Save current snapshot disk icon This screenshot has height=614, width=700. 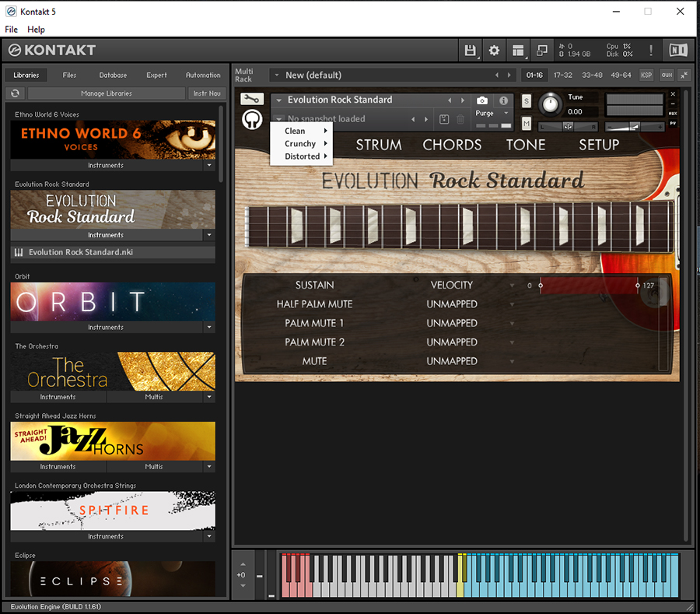(x=444, y=119)
